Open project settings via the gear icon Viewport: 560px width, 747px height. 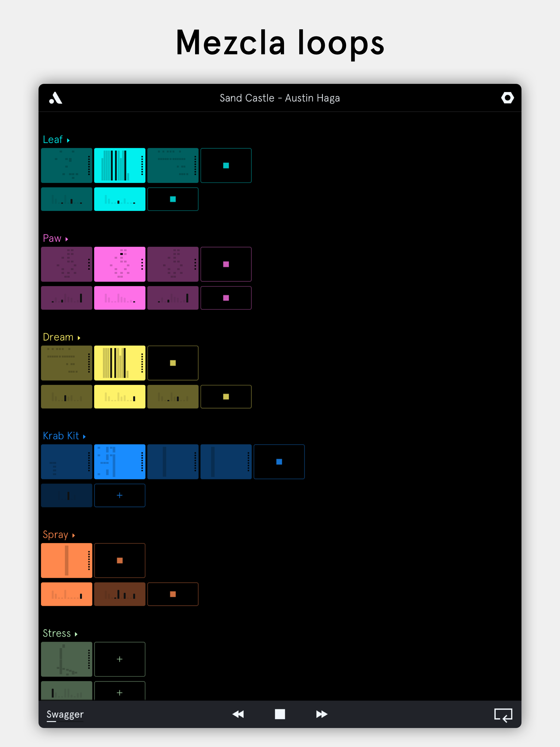tap(507, 98)
